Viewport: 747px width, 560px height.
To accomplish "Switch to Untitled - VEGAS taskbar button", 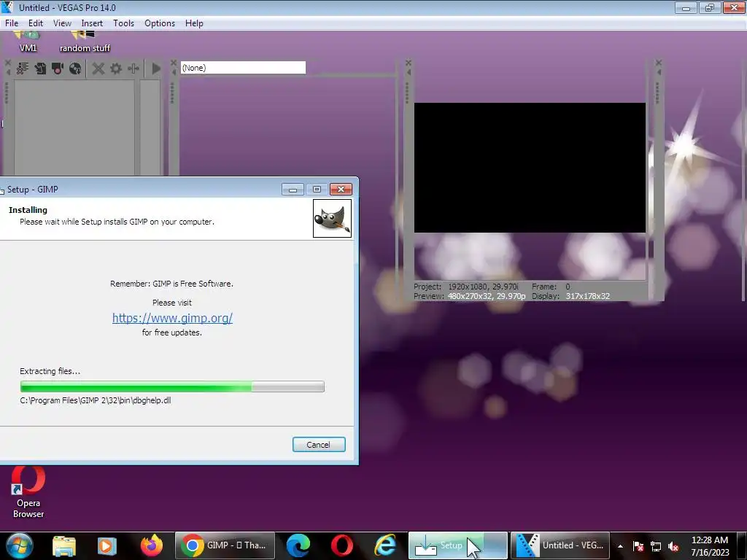I will coord(560,545).
